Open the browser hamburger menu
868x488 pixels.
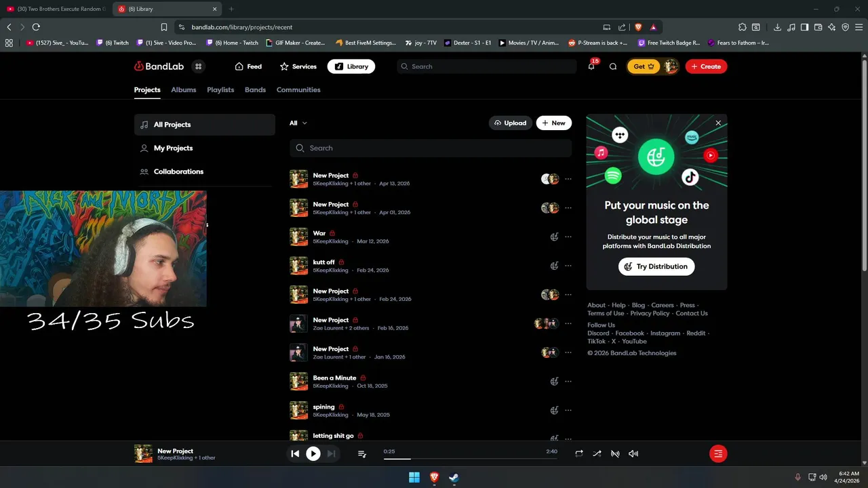(859, 27)
